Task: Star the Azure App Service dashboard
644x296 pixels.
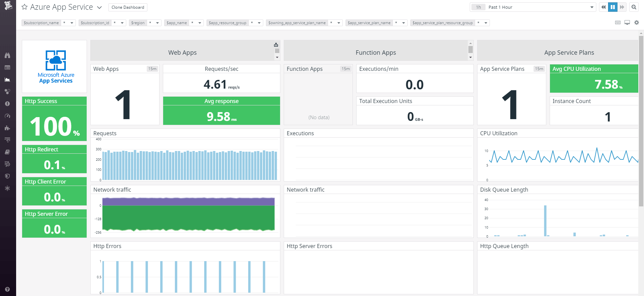Action: (x=25, y=7)
